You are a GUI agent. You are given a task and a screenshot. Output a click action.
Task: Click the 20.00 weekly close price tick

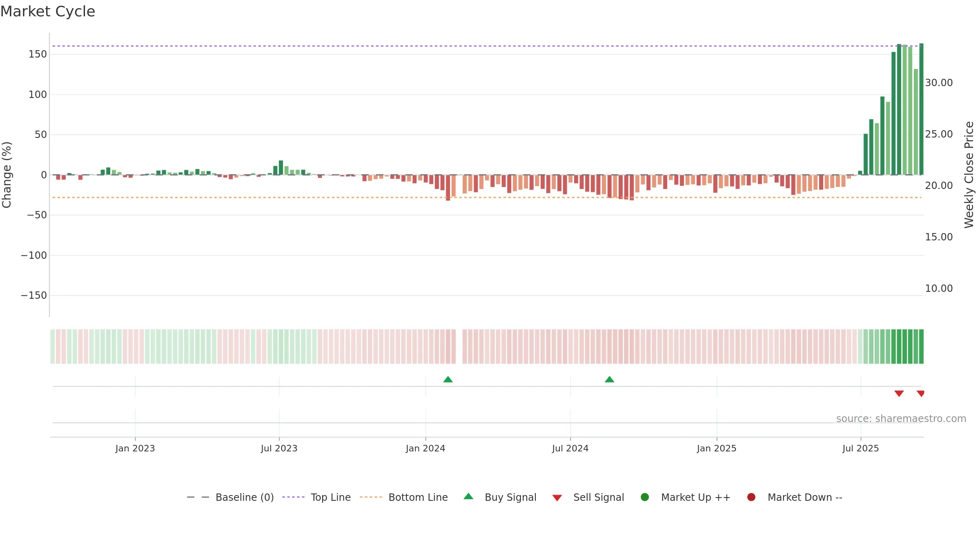coord(939,185)
